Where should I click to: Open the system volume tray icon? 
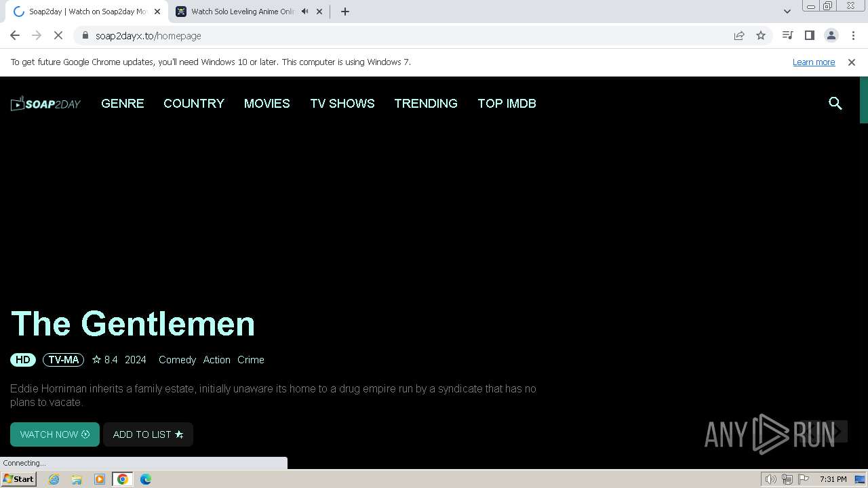(771, 479)
